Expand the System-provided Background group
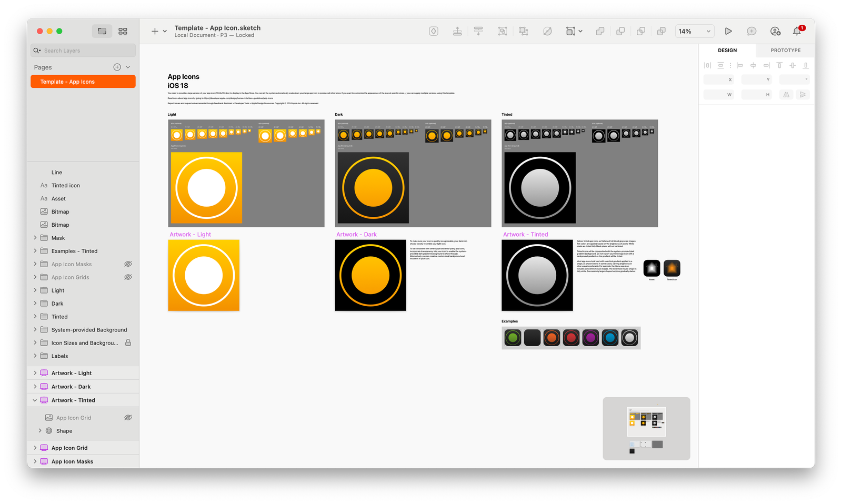Image resolution: width=842 pixels, height=504 pixels. pos(35,329)
